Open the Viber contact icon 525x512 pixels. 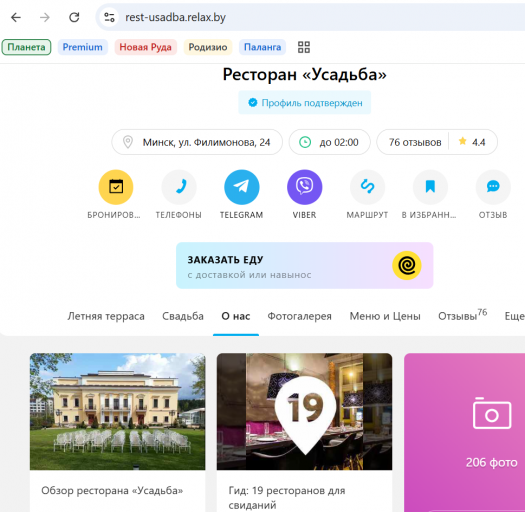click(x=305, y=187)
